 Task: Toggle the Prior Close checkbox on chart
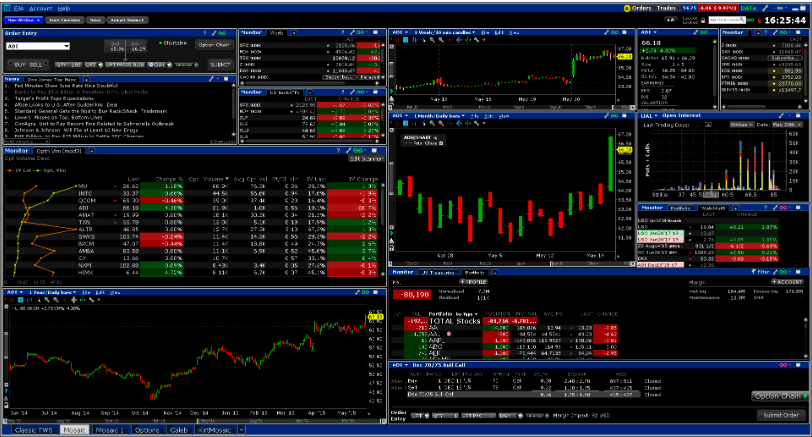(441, 143)
